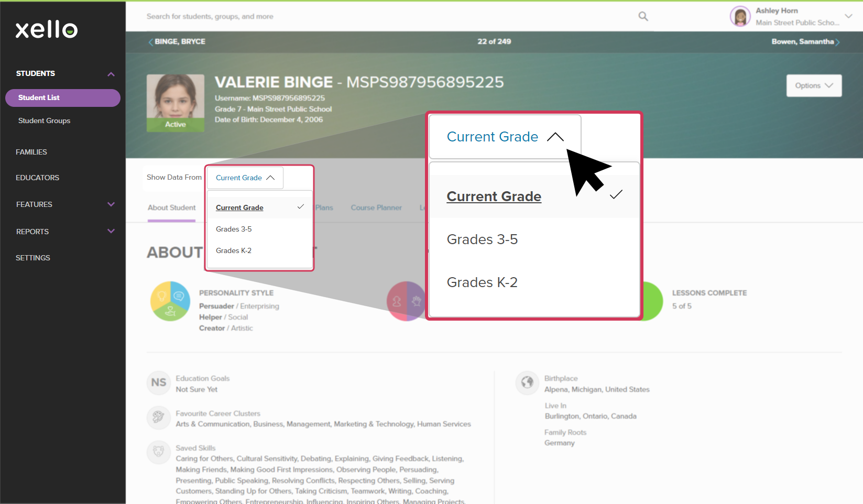The image size is (863, 504).
Task: Click the Lessons Complete label
Action: coord(709,293)
